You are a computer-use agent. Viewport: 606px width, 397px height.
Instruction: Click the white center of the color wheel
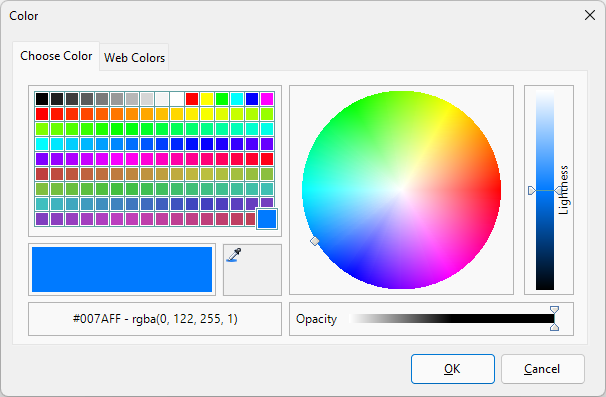pyautogui.click(x=402, y=190)
